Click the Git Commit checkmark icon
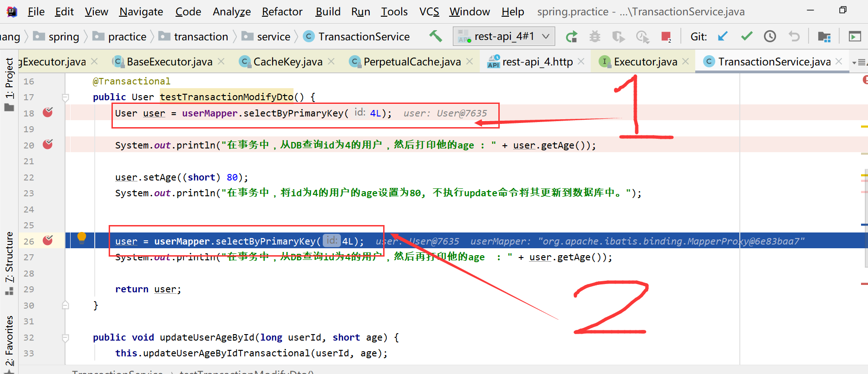 coord(746,36)
